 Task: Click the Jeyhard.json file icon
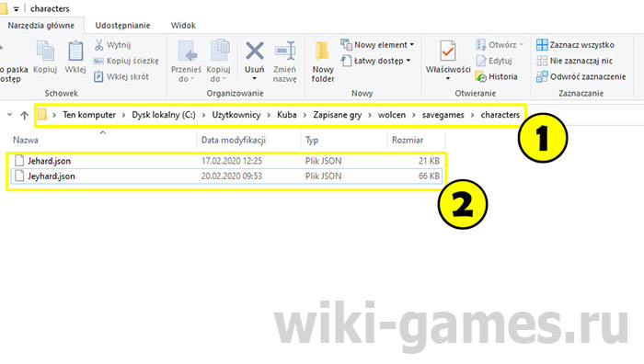pos(19,176)
